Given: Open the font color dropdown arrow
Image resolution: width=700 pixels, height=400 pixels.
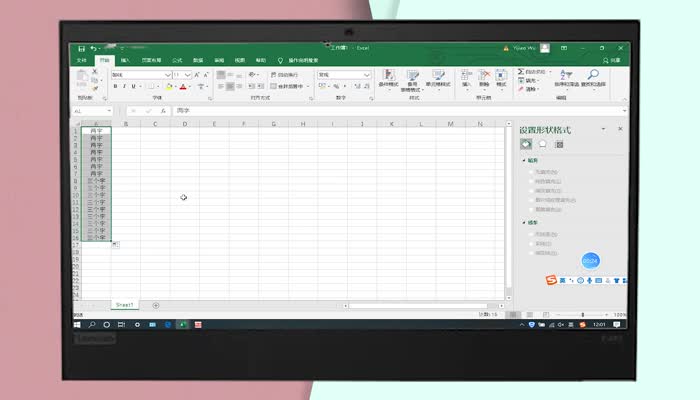Looking at the screenshot, I should (190, 86).
